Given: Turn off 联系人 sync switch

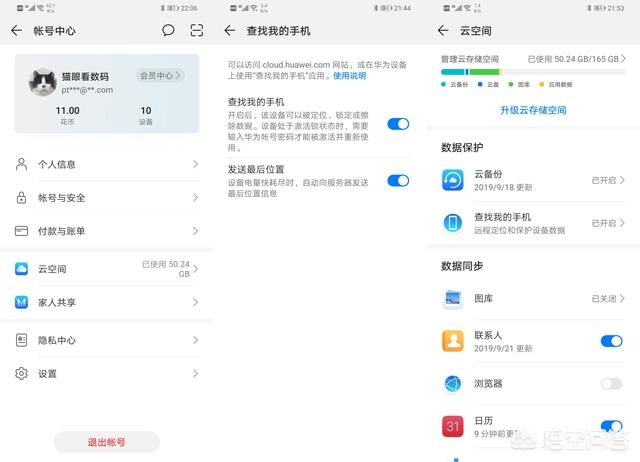Looking at the screenshot, I should 610,341.
